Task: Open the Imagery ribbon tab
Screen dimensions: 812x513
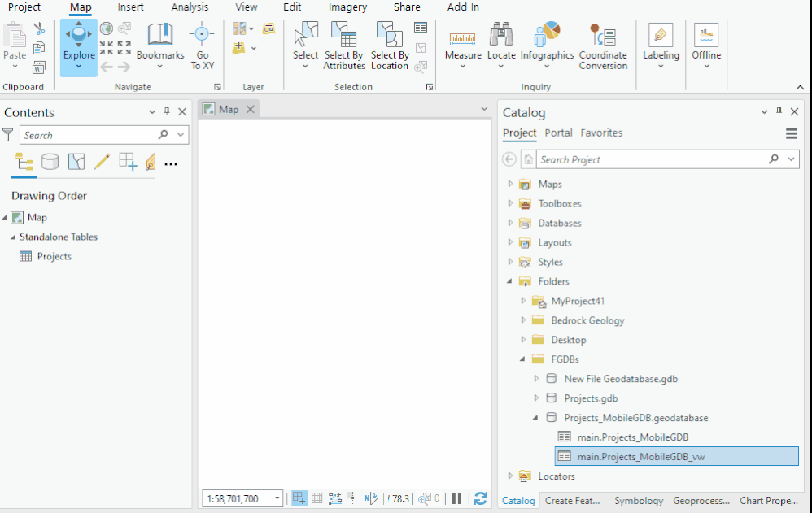Action: tap(347, 7)
